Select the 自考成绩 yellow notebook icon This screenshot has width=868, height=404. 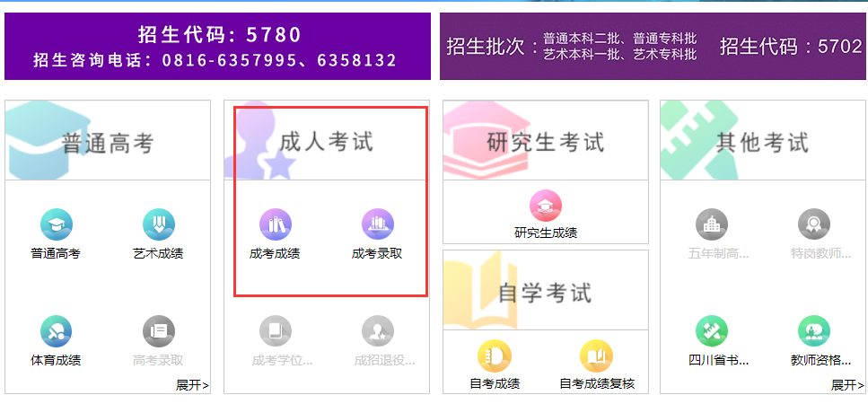[494, 356]
